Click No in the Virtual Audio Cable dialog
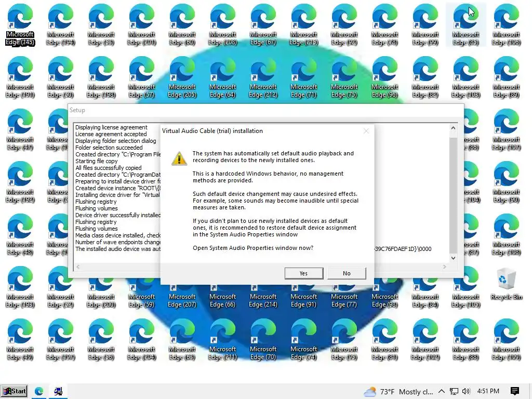532x399 pixels. (x=347, y=273)
